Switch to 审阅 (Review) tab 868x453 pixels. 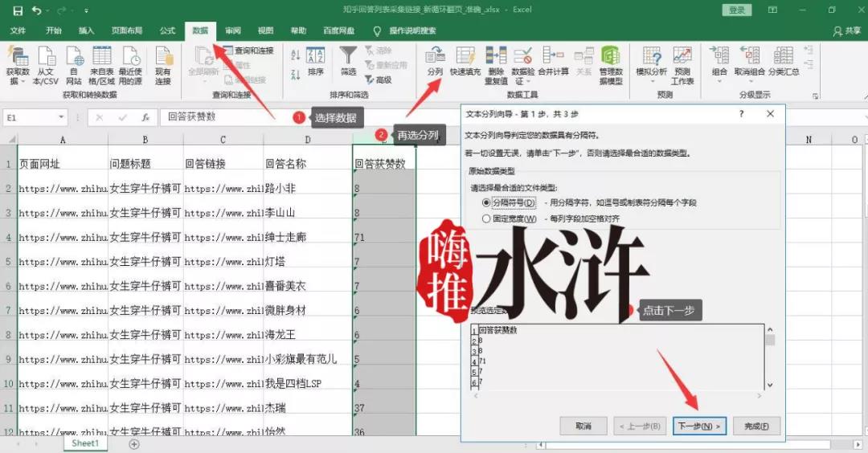click(233, 31)
